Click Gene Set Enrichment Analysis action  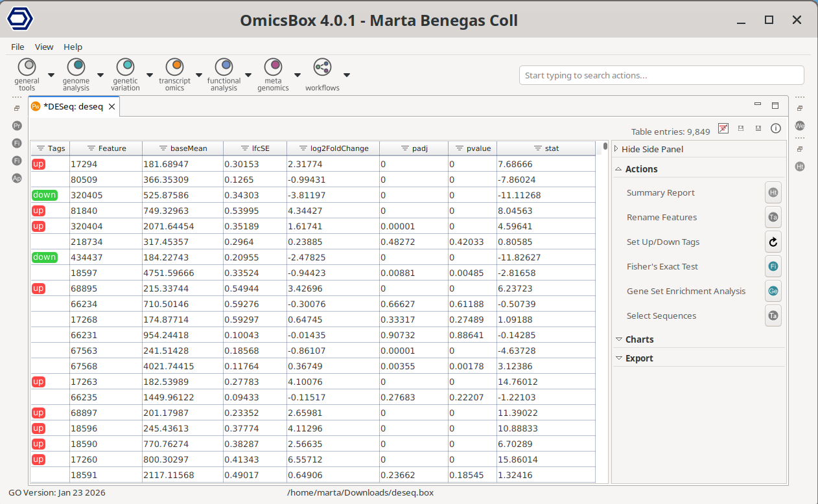pyautogui.click(x=686, y=291)
